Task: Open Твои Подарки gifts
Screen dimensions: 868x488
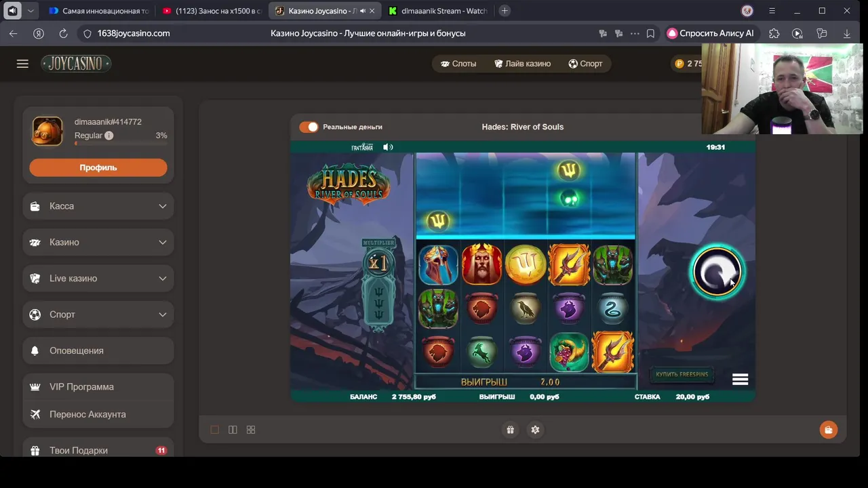Action: [98, 450]
